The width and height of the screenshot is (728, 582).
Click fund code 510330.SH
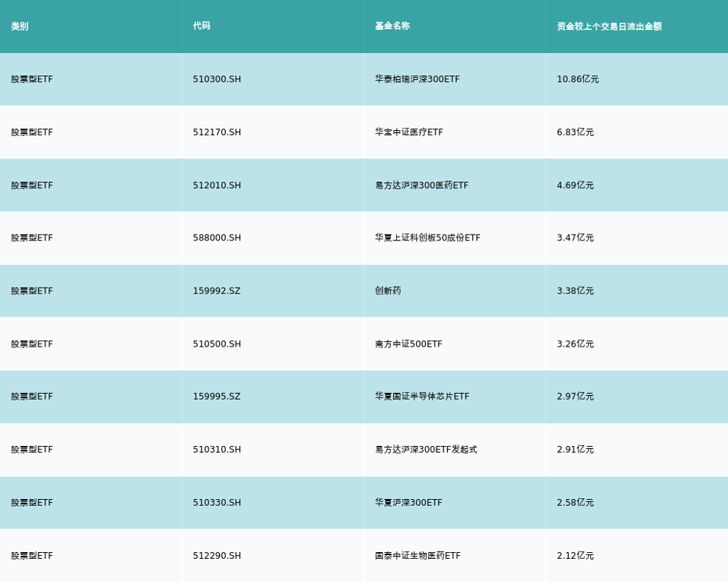click(x=217, y=503)
